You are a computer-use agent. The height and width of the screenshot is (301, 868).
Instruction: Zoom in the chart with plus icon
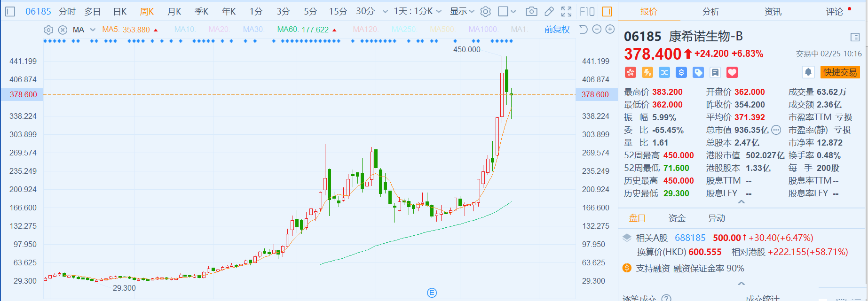click(610, 29)
